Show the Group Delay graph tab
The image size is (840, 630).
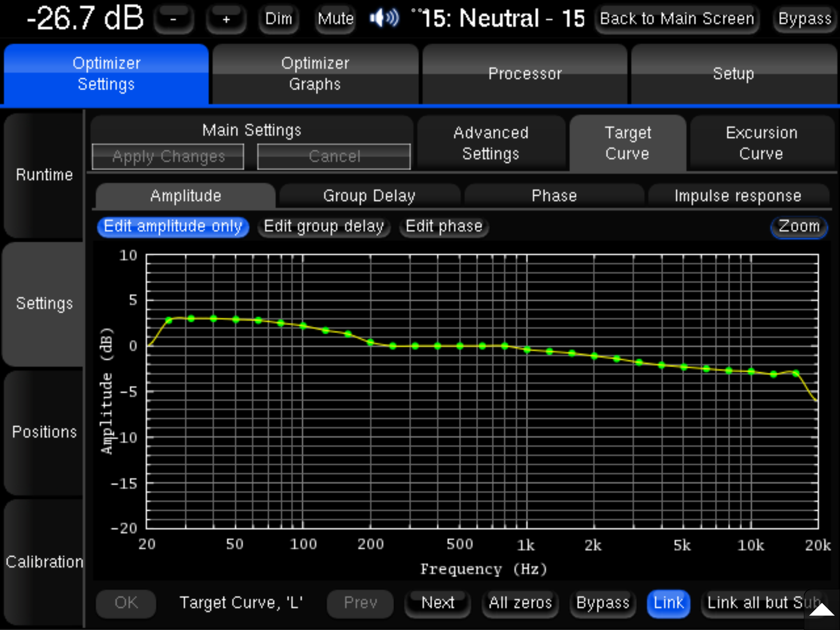tap(369, 196)
